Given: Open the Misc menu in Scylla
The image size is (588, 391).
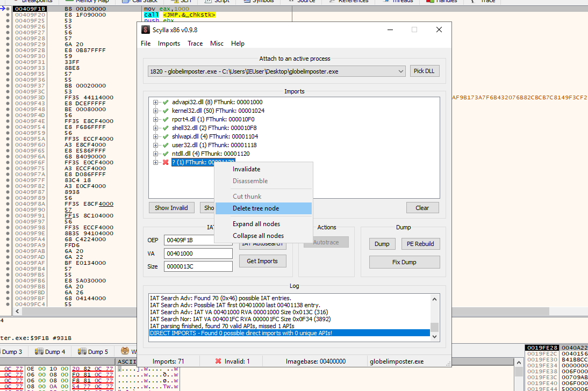Looking at the screenshot, I should click(217, 44).
